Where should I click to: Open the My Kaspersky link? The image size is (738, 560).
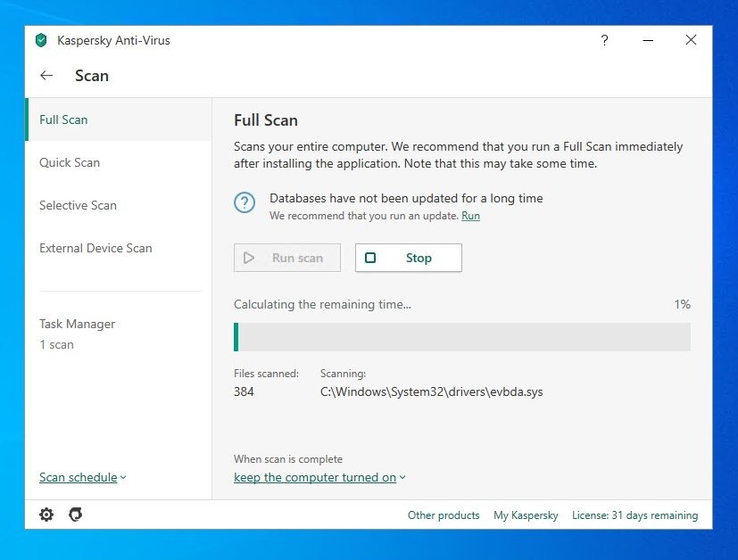point(526,515)
